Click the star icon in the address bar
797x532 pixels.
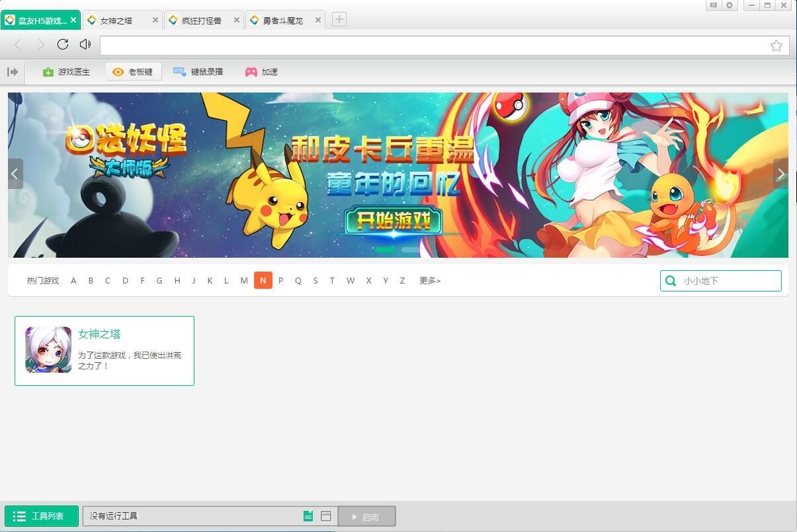[x=776, y=45]
